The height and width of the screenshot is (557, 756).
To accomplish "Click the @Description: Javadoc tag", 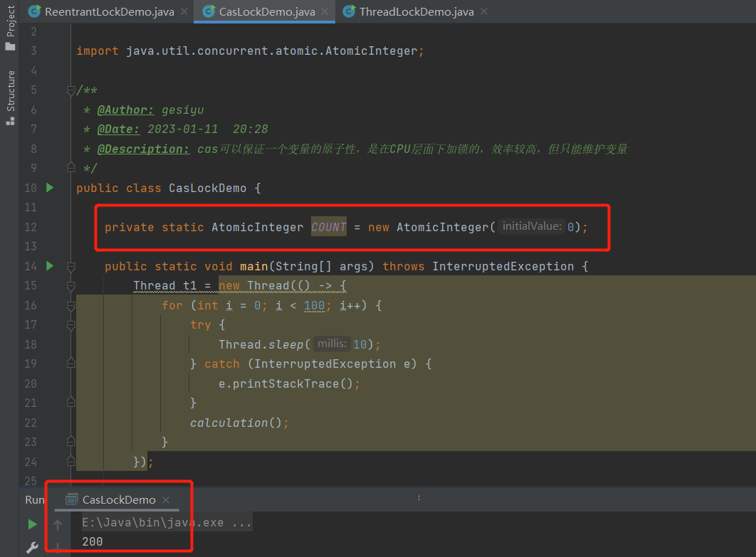I will (144, 149).
